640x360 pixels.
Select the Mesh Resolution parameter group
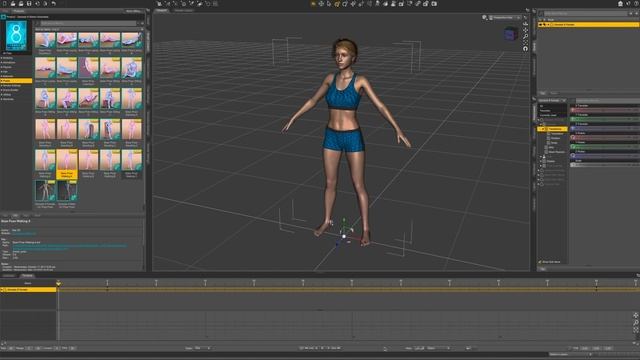[557, 152]
